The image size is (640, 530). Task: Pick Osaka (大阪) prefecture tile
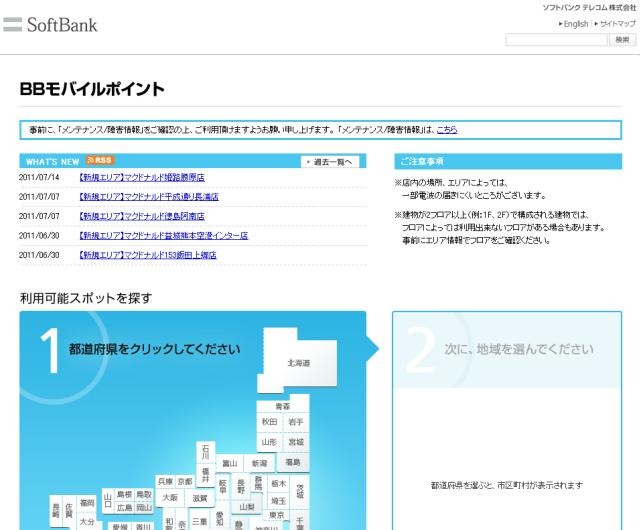[170, 497]
